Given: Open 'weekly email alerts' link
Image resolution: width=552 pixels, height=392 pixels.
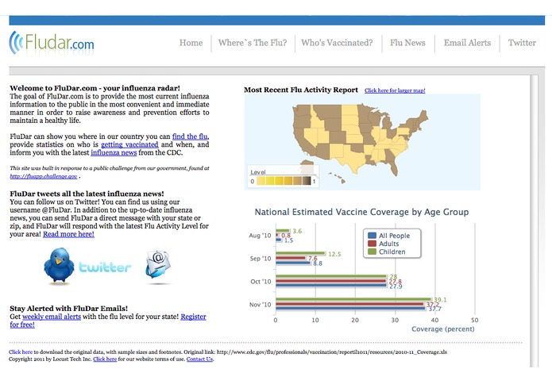Looking at the screenshot, I should pos(52,317).
